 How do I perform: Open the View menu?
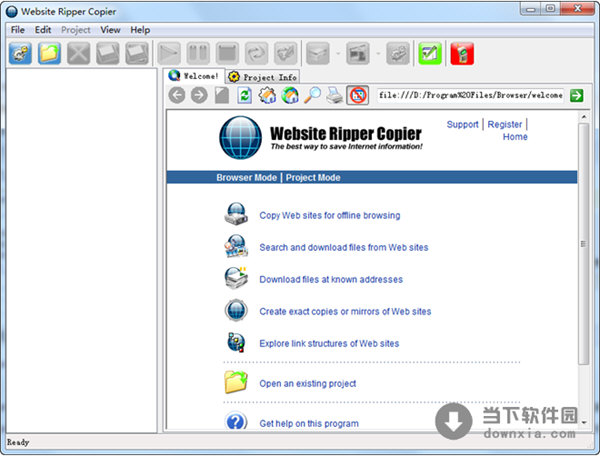(110, 30)
